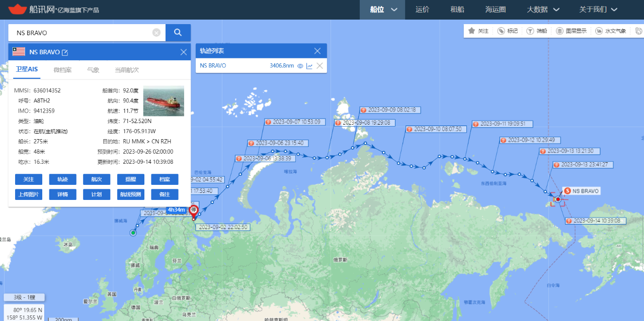Remove NS BRAVO from the track list
This screenshot has height=321, width=644.
coord(319,66)
